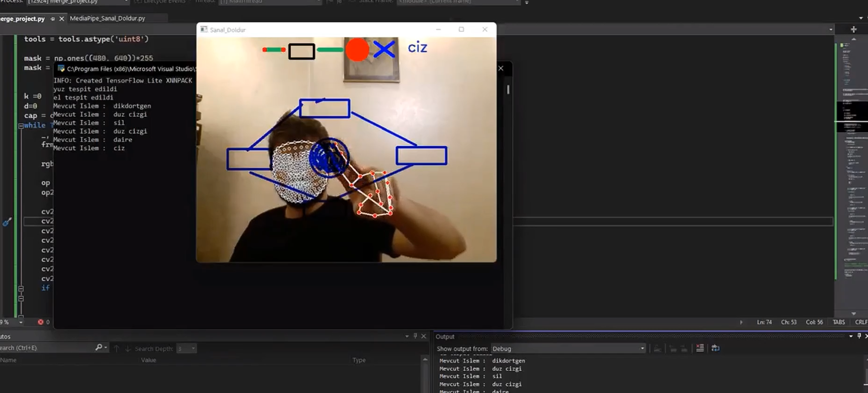The image size is (868, 393).
Task: Click the Value column header in Autos
Action: [x=149, y=360]
